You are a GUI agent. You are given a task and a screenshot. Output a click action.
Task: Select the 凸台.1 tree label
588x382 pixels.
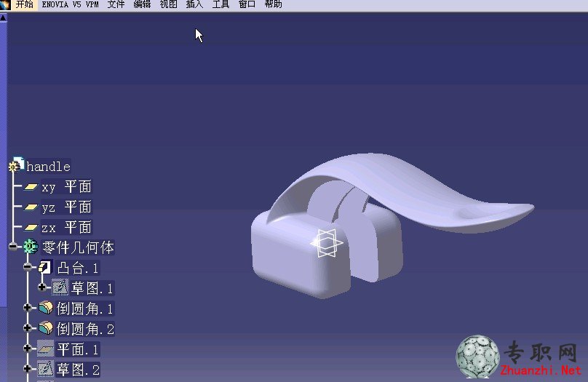coord(78,268)
